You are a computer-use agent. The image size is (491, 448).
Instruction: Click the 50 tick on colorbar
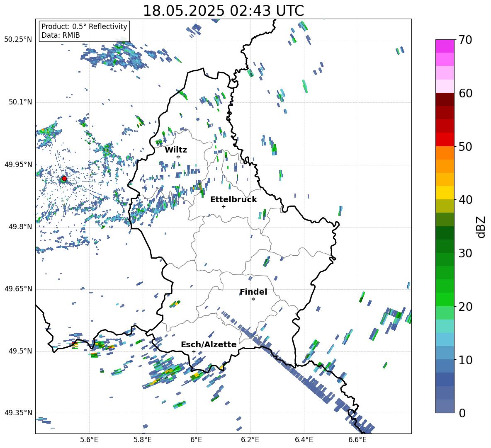point(465,146)
